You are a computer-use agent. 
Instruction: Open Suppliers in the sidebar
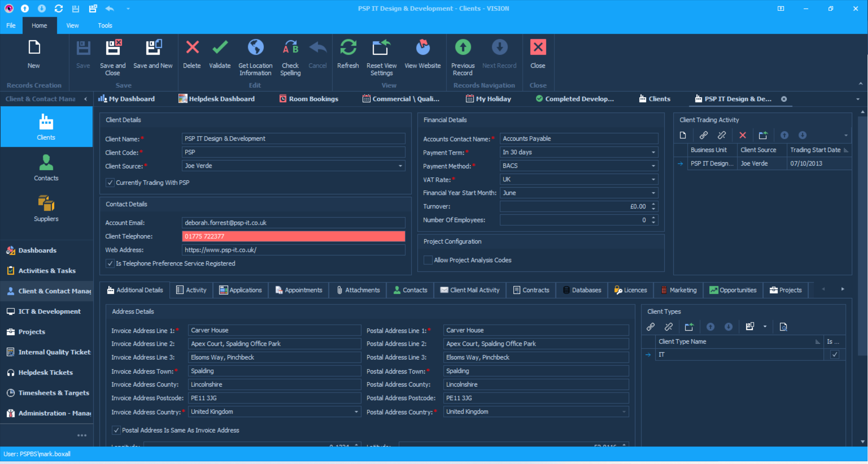(46, 208)
